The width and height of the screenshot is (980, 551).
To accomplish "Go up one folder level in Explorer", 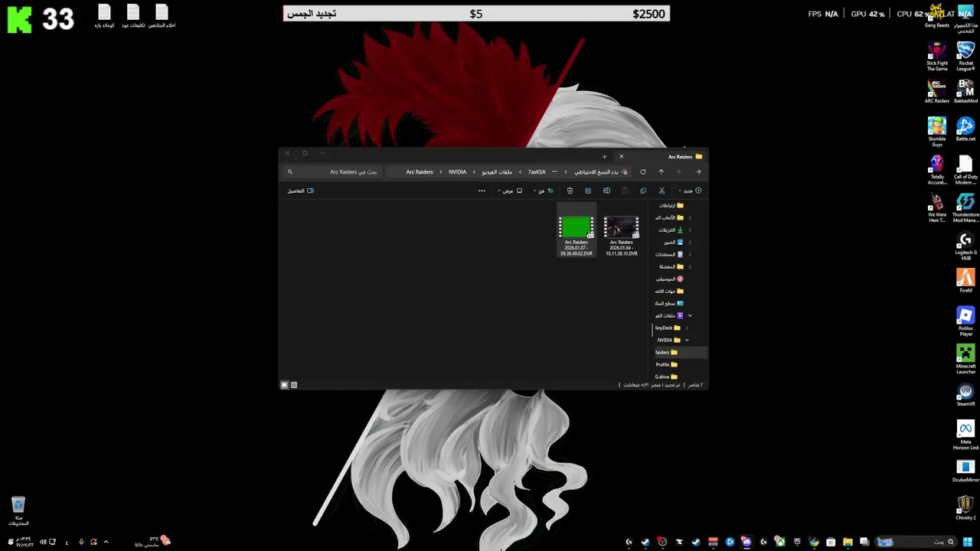I will tap(661, 172).
